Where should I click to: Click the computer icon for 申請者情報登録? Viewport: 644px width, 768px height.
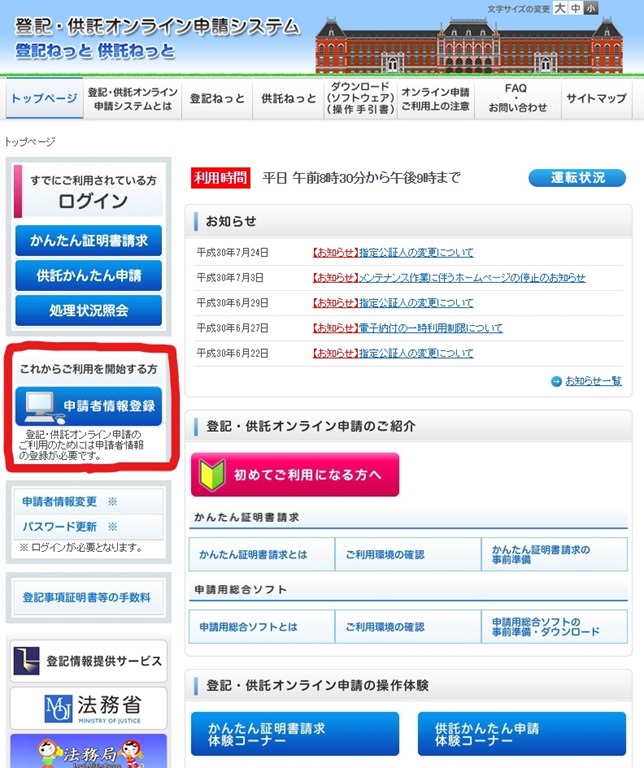40,406
